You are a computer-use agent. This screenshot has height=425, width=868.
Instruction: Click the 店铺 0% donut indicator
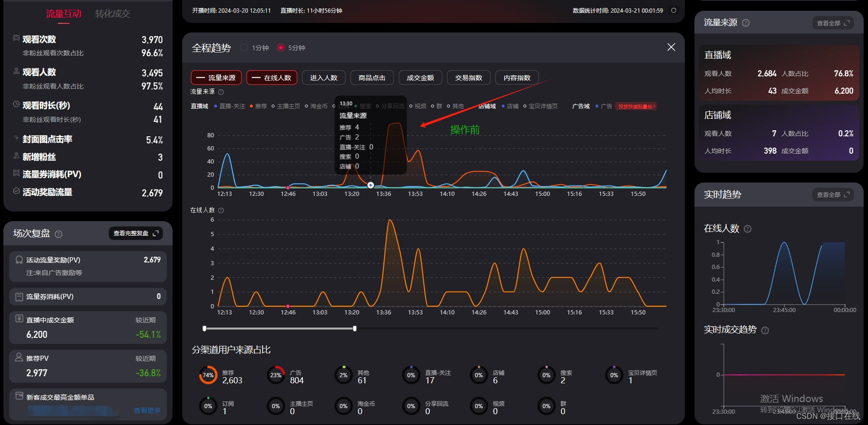[x=478, y=375]
